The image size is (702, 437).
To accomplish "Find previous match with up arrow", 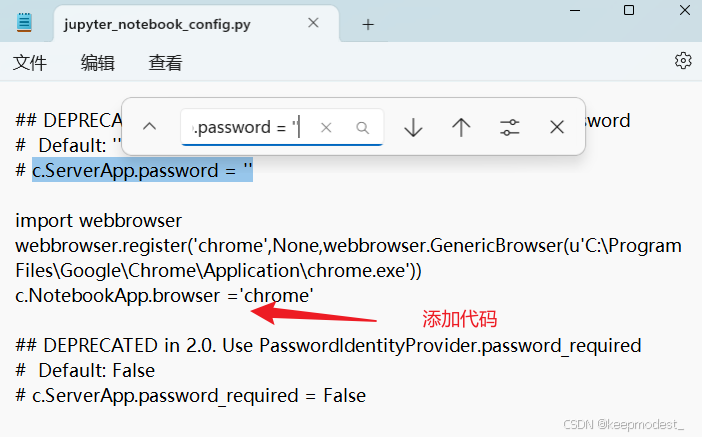I will click(x=461, y=127).
